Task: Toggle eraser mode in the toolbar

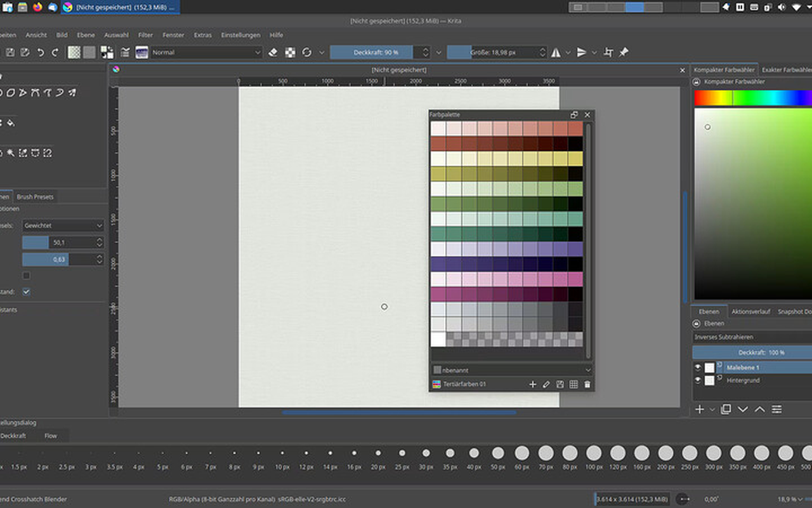Action: click(273, 53)
